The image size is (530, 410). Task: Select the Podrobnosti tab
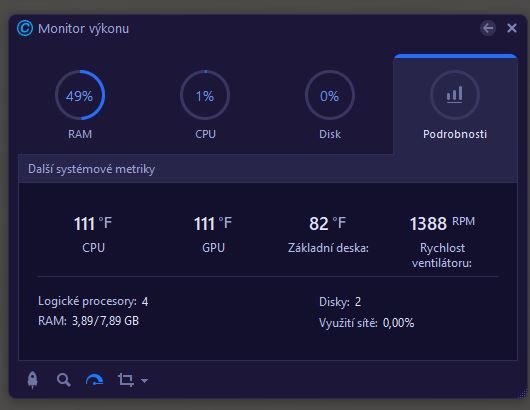(455, 104)
